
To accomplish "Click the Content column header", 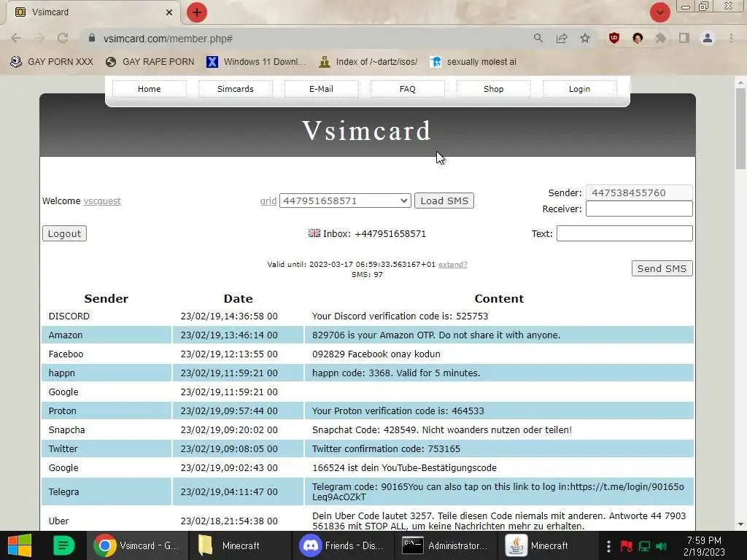I will tap(499, 298).
